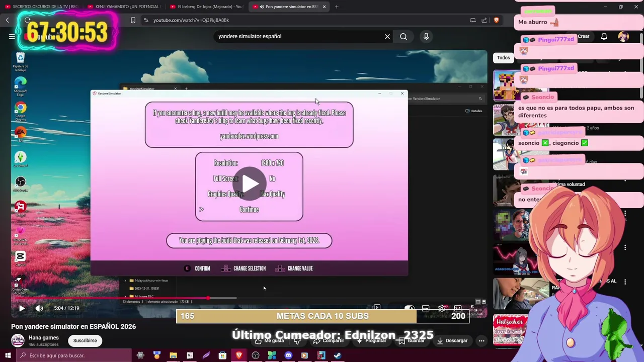Open the account avatar menu
Image resolution: width=644 pixels, height=362 pixels.
point(623,36)
